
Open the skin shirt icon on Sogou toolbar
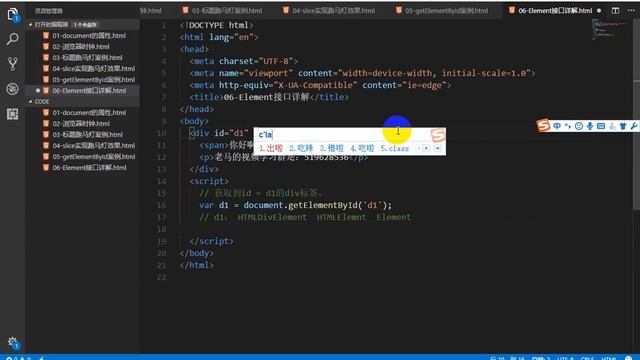(x=623, y=126)
